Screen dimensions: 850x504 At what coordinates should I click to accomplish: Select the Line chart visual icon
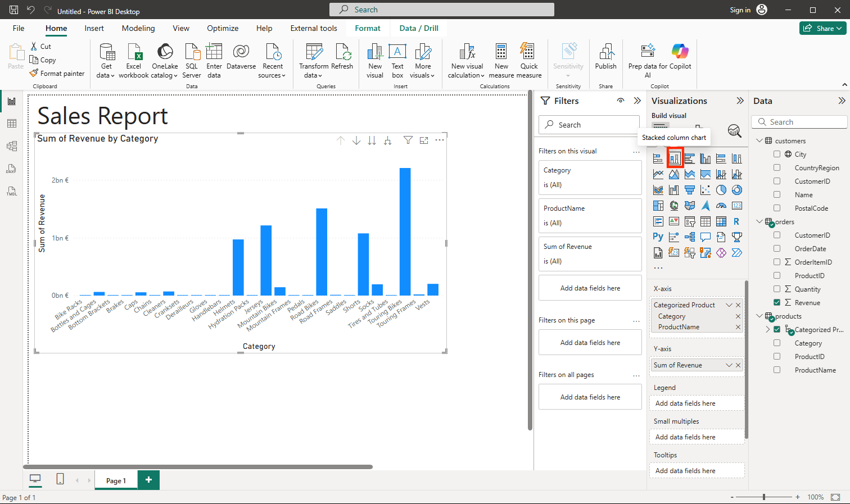[658, 175]
